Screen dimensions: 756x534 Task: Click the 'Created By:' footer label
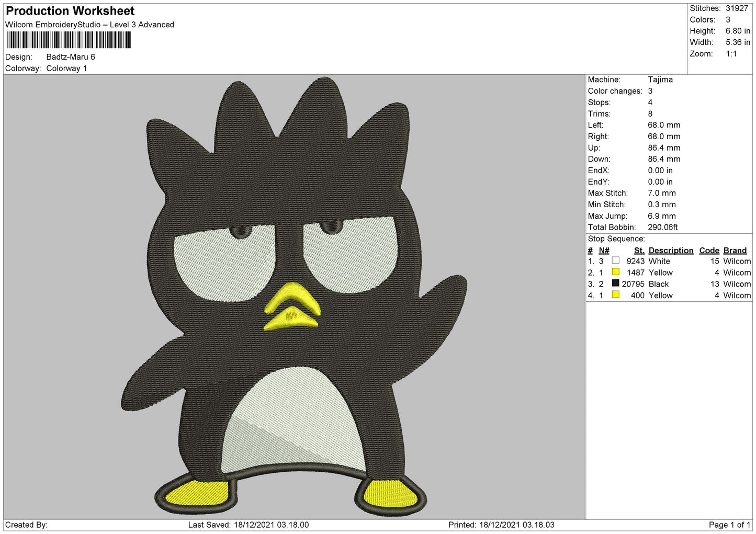point(26,525)
